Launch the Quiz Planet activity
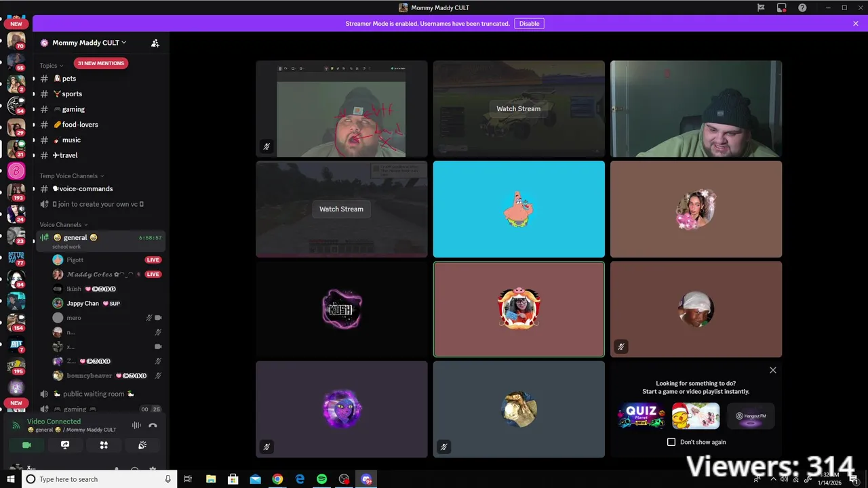Screen dimensions: 868x488 [x=642, y=415]
